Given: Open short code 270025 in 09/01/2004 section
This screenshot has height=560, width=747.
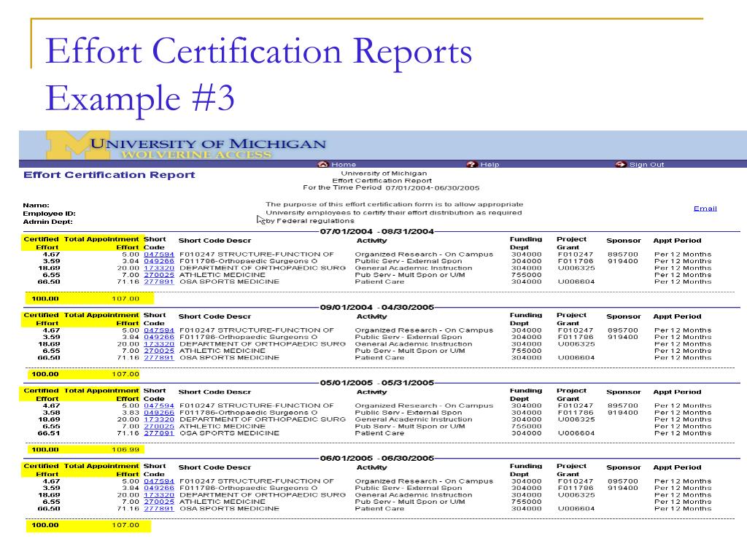Looking at the screenshot, I should tap(159, 351).
